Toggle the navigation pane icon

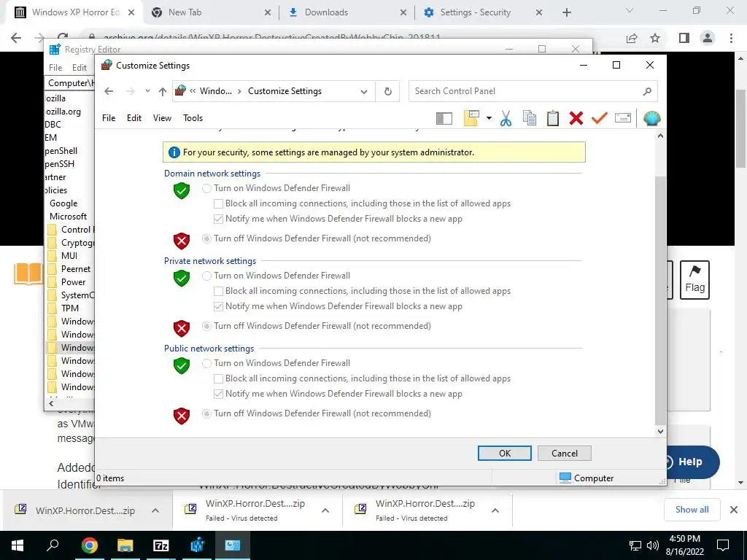tap(444, 118)
